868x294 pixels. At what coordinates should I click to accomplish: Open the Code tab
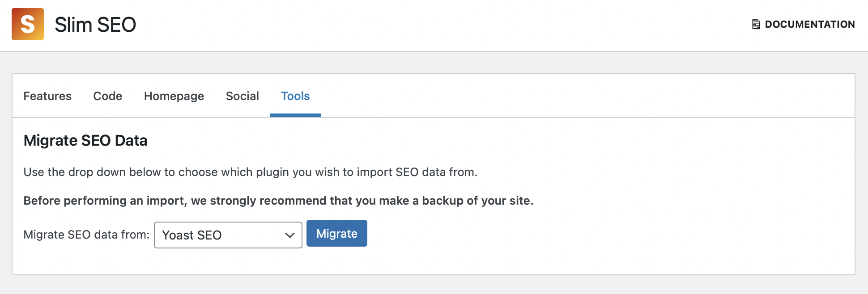pyautogui.click(x=107, y=96)
